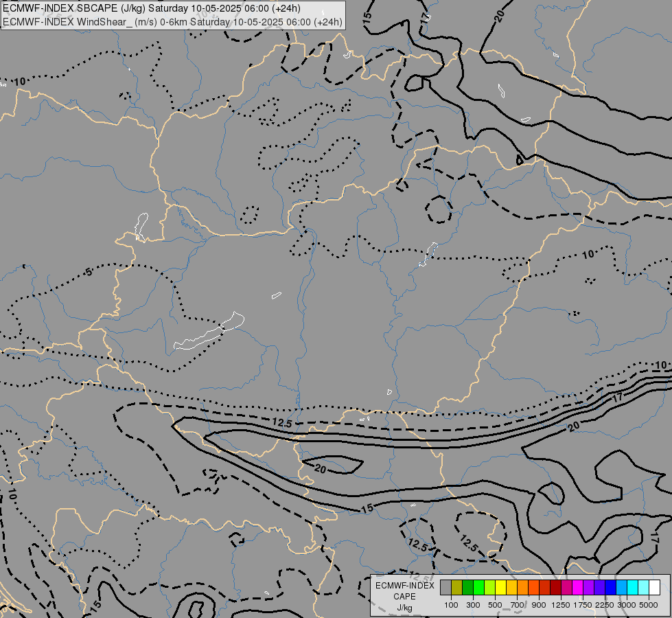672x618 pixels.
Task: Click the cyan legend swatch
Action: (x=633, y=588)
